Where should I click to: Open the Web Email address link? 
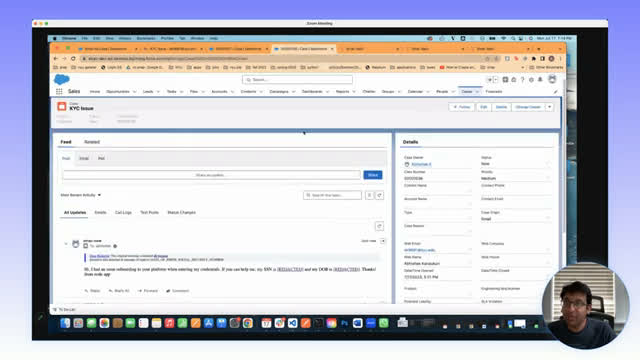[x=419, y=250]
